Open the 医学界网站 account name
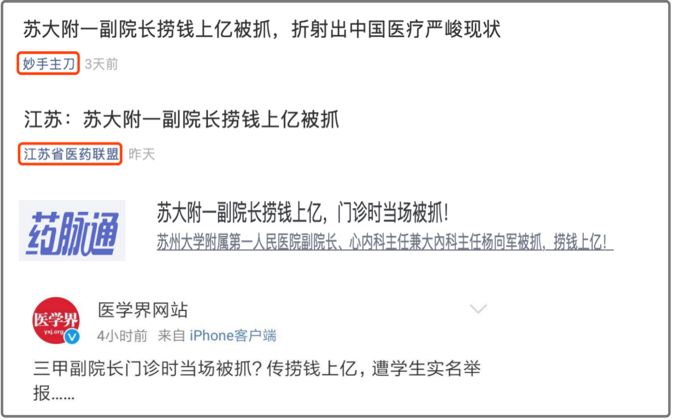The width and height of the screenshot is (675, 420). [x=143, y=310]
